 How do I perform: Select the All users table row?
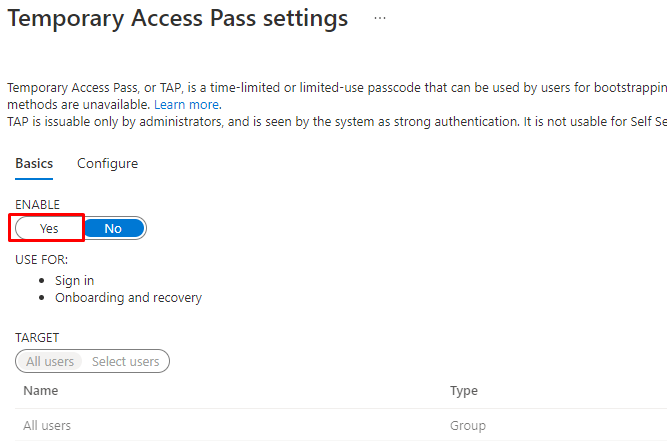click(x=47, y=426)
